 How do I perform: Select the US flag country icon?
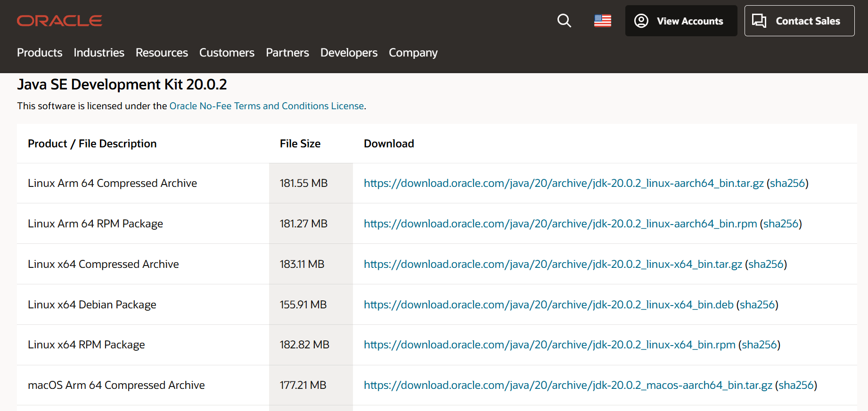point(602,21)
